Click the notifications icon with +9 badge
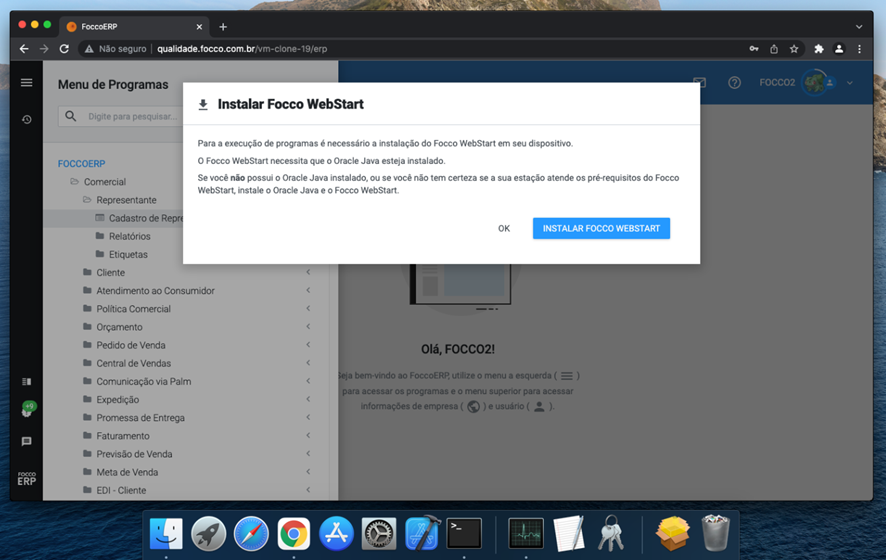 [x=28, y=409]
